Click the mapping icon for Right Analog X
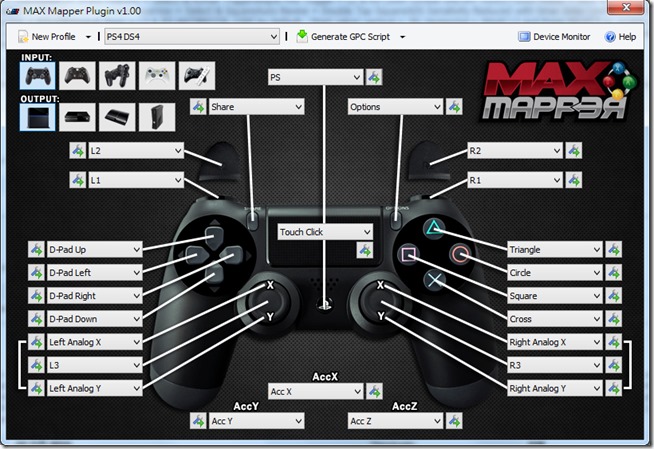The height and width of the screenshot is (449, 654). coord(614,342)
